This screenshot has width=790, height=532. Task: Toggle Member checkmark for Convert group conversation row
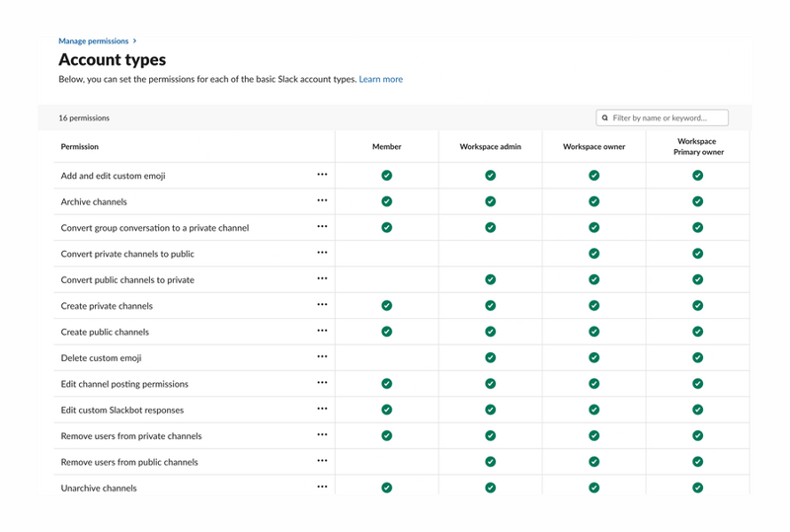386,227
